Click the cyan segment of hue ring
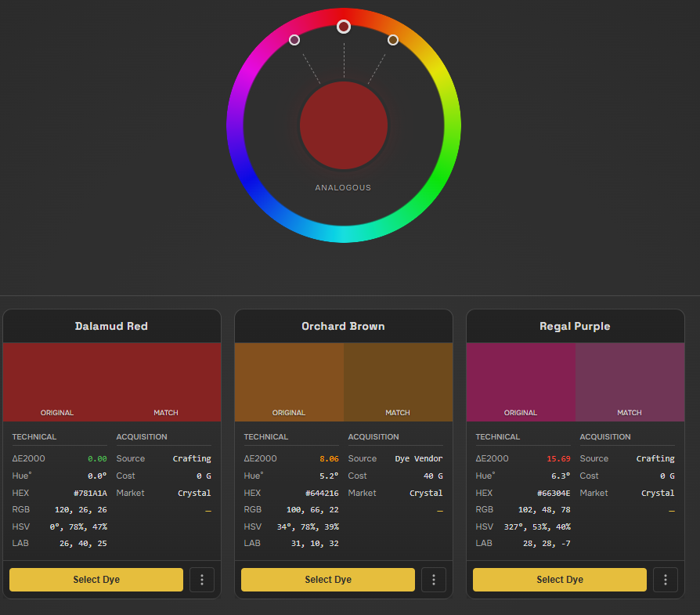Image resolution: width=700 pixels, height=615 pixels. pyautogui.click(x=343, y=234)
